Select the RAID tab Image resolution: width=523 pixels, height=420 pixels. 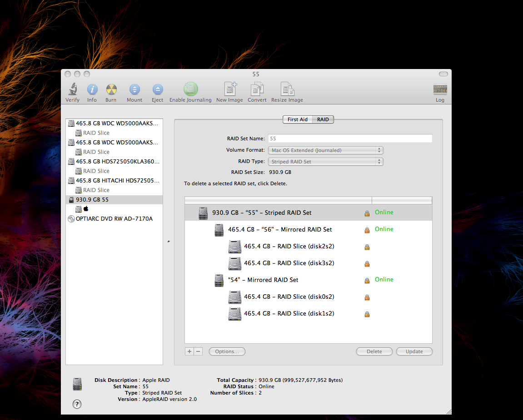323,119
